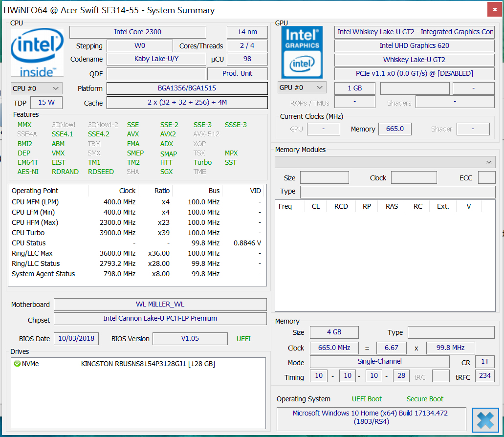Click the Intel Cannon Lake-U PCH-LP Premium chipset field
The width and height of the screenshot is (504, 437).
[160, 318]
